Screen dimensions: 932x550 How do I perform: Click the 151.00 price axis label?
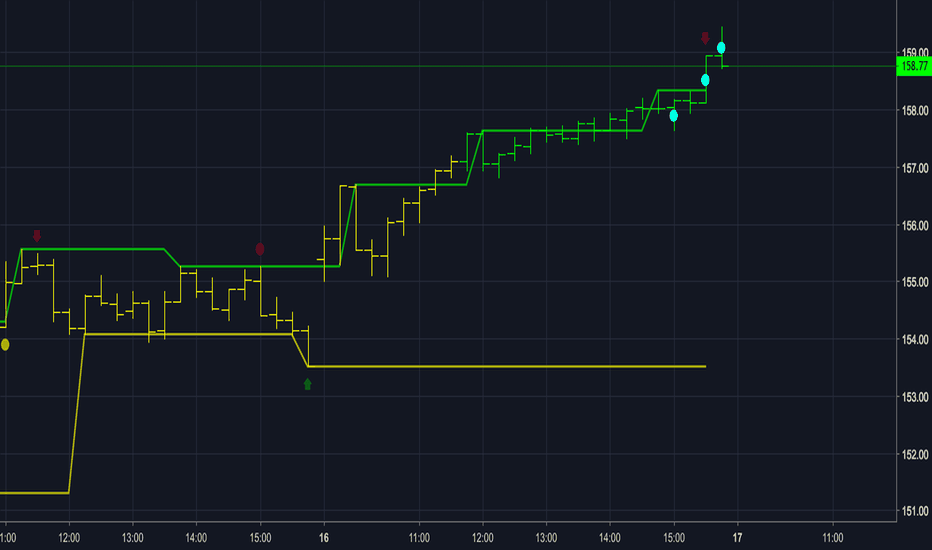click(915, 511)
